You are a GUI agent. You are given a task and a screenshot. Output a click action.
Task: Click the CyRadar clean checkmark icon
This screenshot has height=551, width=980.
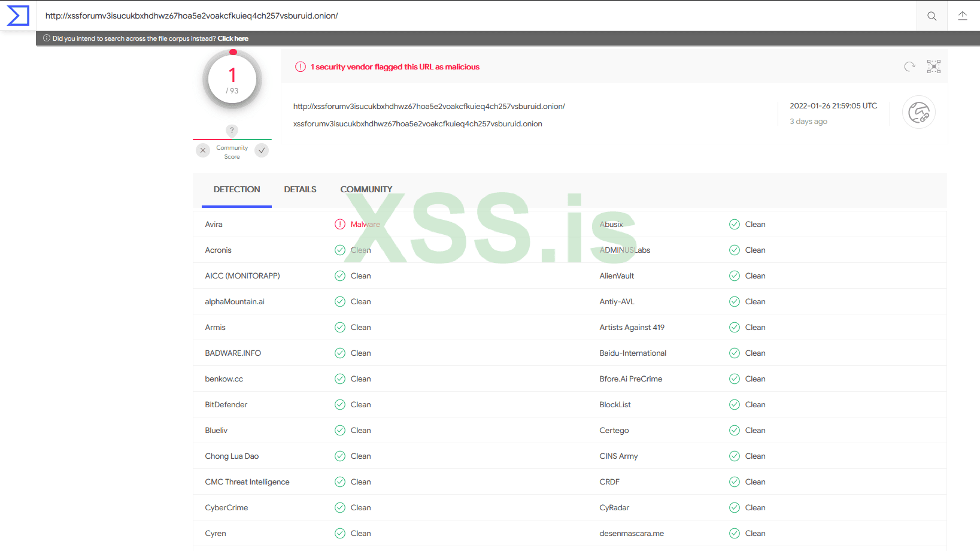tap(735, 508)
